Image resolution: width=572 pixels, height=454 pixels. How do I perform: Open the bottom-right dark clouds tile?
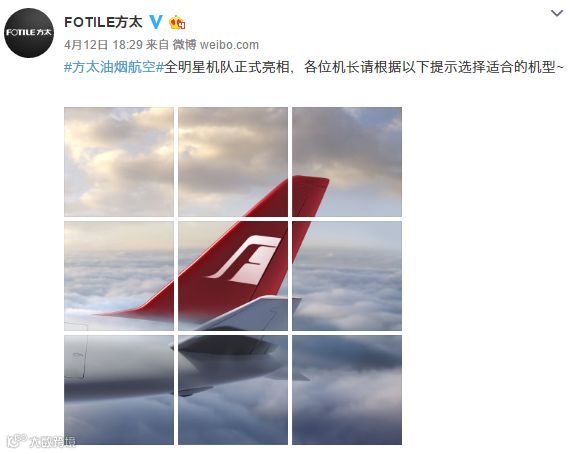pos(347,390)
